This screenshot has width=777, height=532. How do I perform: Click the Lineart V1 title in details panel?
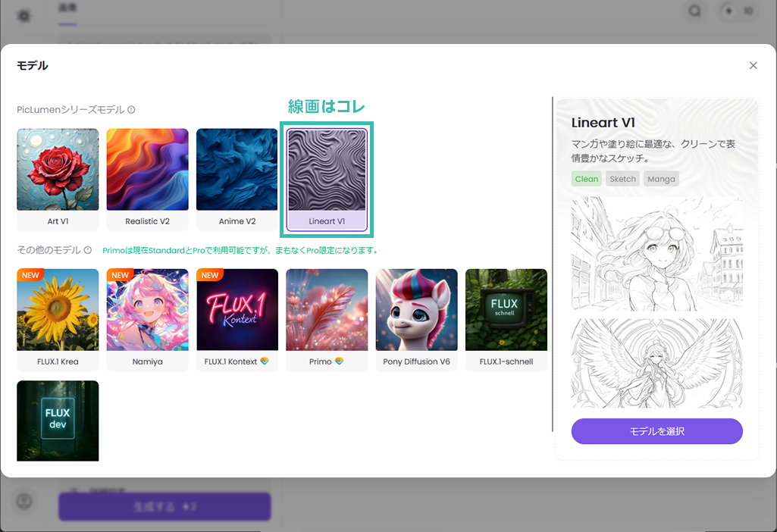(603, 123)
